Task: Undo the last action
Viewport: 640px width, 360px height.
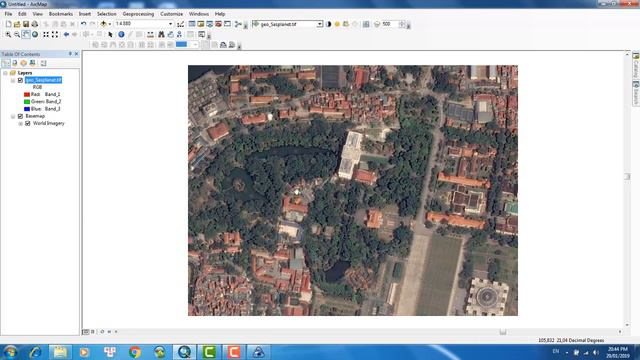Action: pyautogui.click(x=83, y=24)
